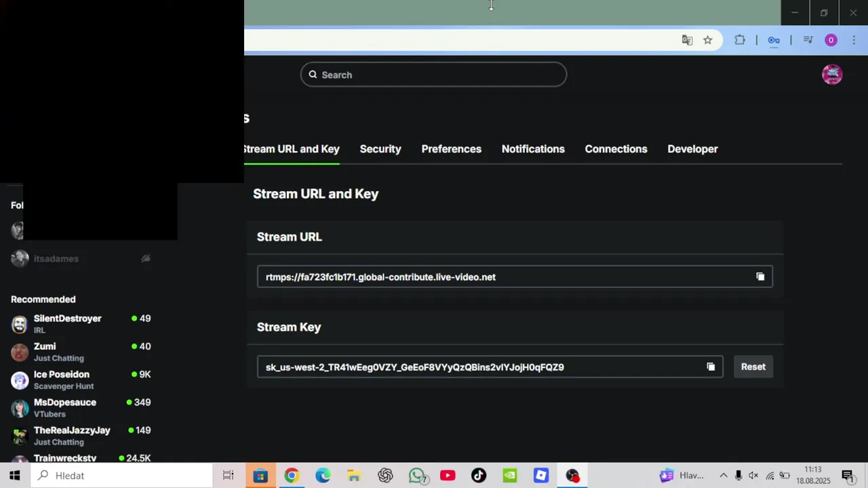Click the microphone tray icon
Screen dimensions: 868x488
(738, 476)
